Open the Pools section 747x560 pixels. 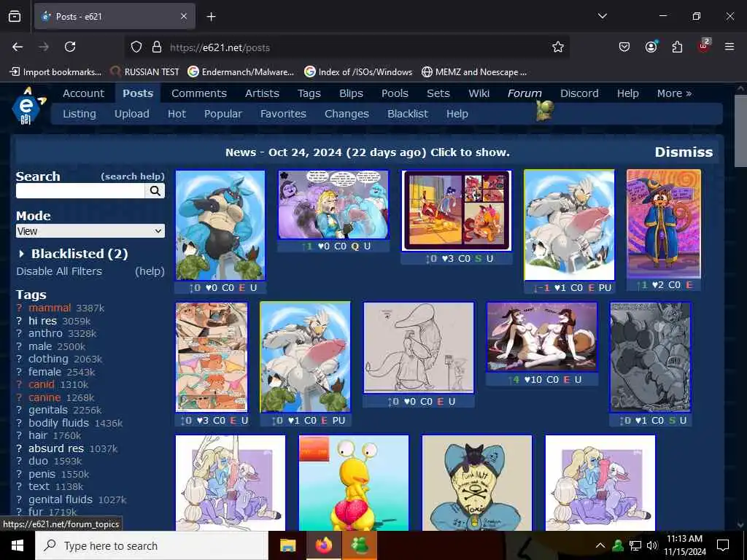pos(395,93)
